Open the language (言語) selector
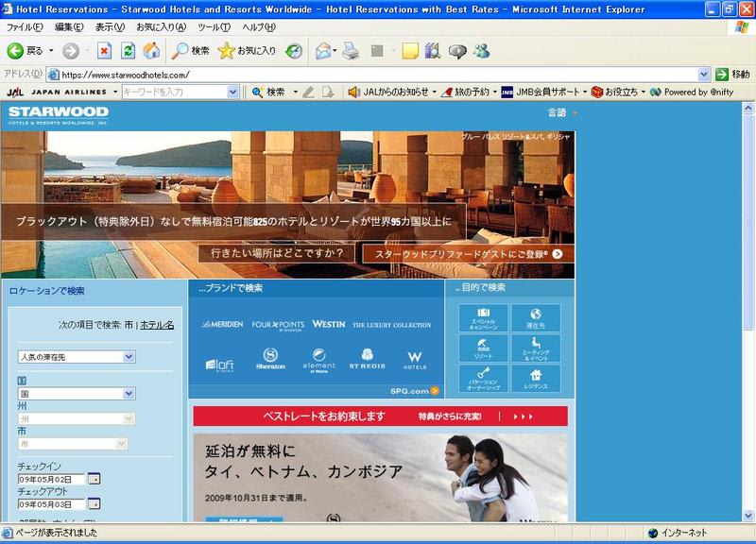 click(x=561, y=112)
